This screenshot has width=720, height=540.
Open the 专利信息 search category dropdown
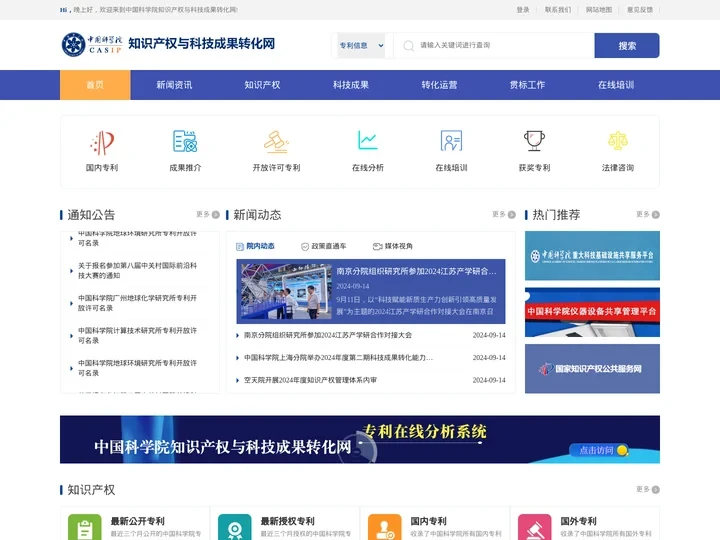click(361, 45)
